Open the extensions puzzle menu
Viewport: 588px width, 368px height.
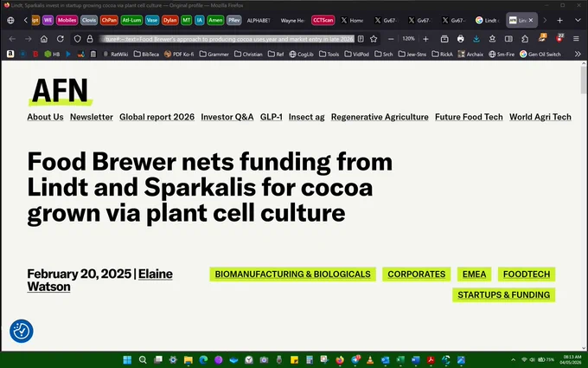(525, 39)
